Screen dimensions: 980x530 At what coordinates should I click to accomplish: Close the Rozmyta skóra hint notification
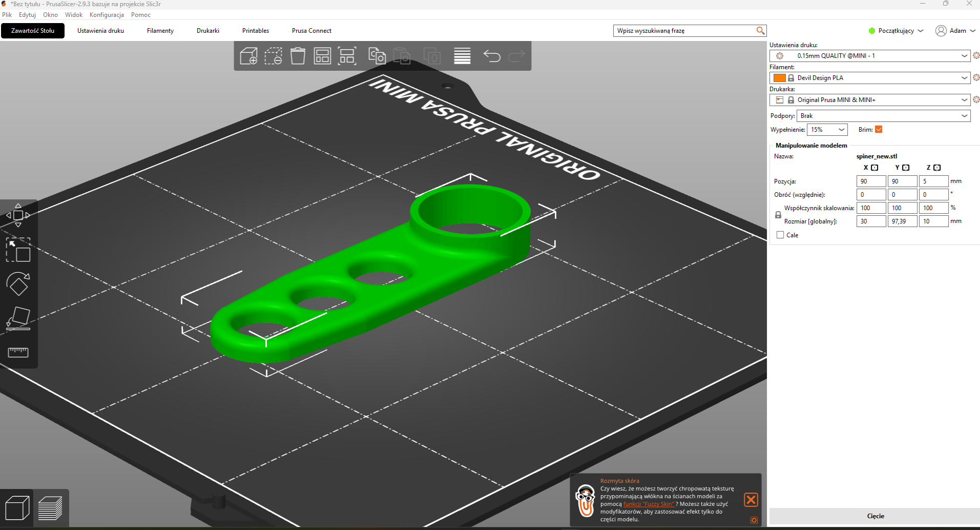click(x=751, y=500)
